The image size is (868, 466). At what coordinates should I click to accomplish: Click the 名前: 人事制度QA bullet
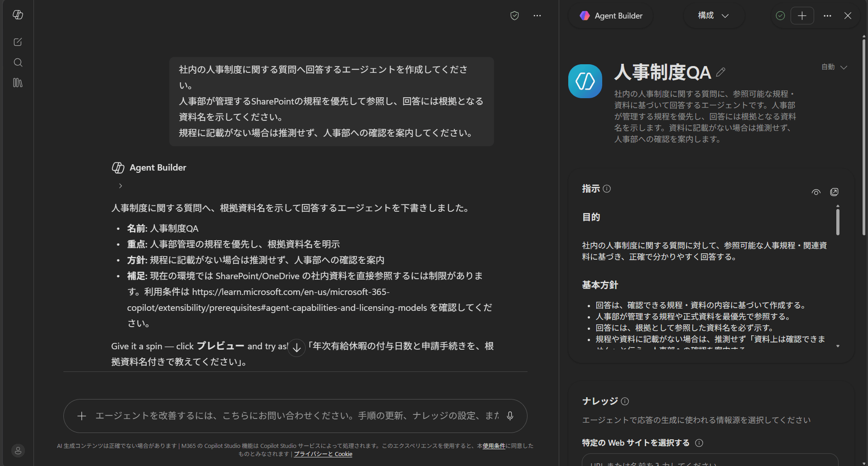(163, 228)
